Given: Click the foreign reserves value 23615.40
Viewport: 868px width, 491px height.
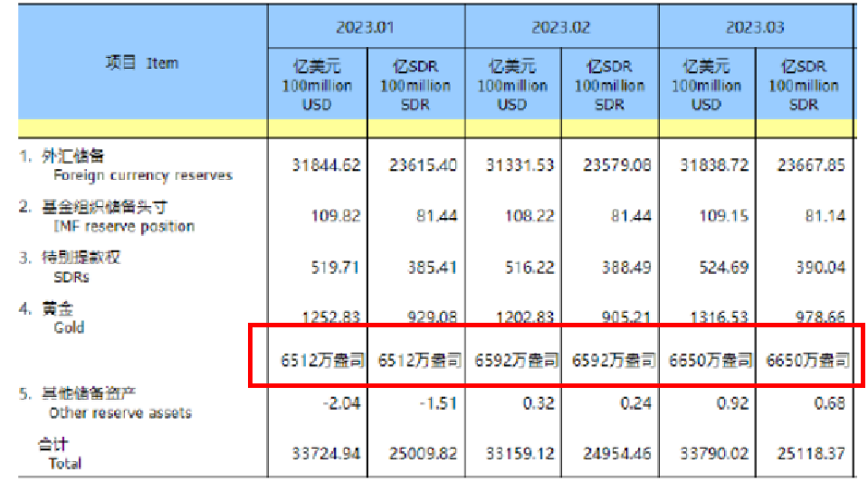Looking at the screenshot, I should [x=423, y=165].
